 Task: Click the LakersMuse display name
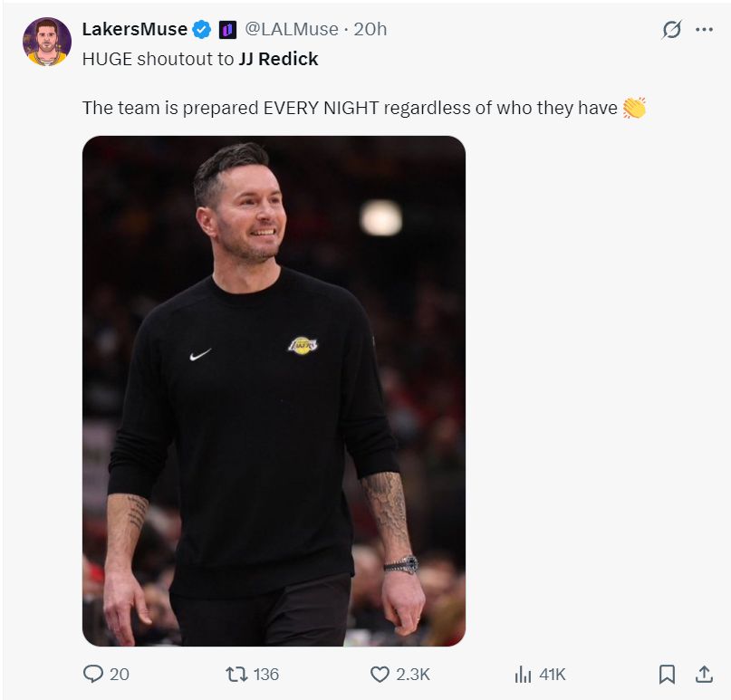click(134, 29)
